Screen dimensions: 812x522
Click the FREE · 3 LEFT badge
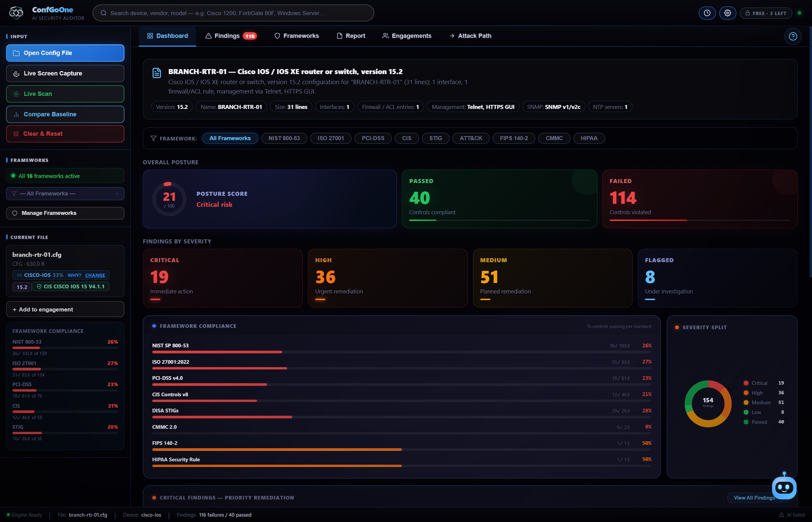click(766, 13)
